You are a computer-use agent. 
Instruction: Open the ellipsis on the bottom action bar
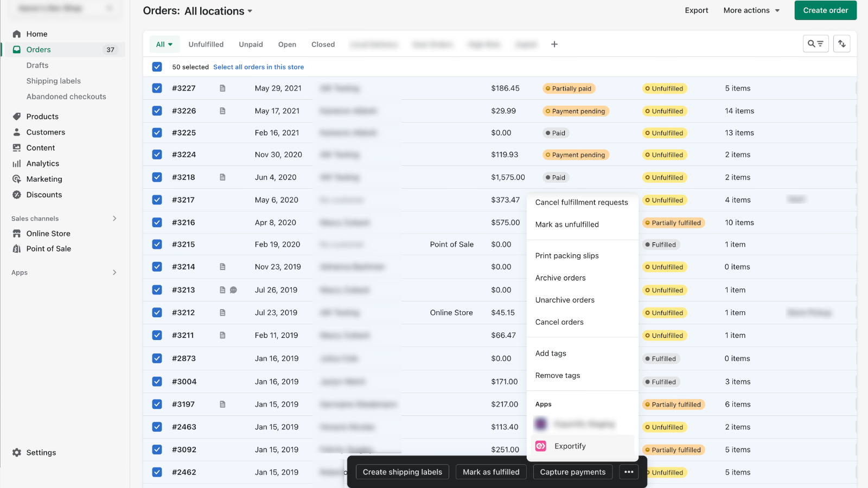click(628, 472)
